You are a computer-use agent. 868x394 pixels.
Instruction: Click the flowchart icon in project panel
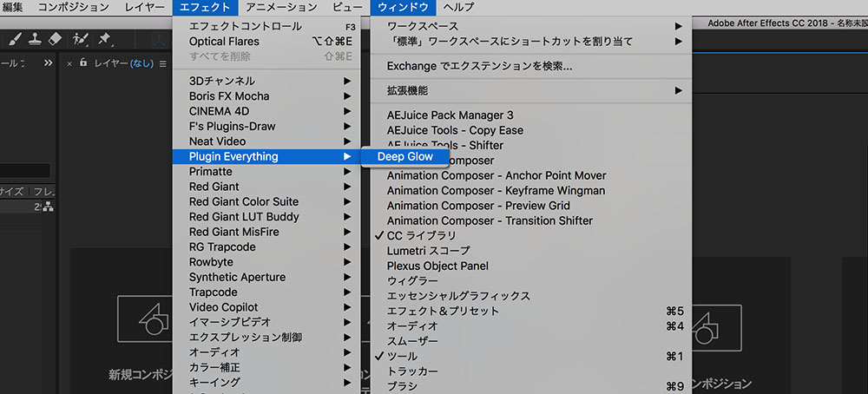click(48, 207)
